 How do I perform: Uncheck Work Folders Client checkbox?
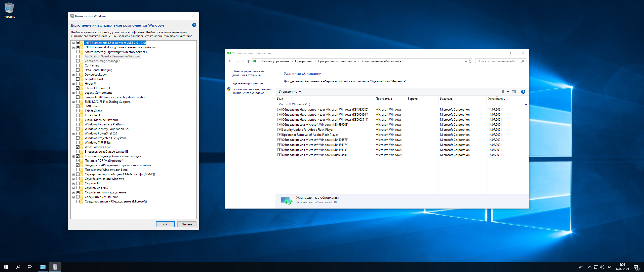tap(78, 147)
